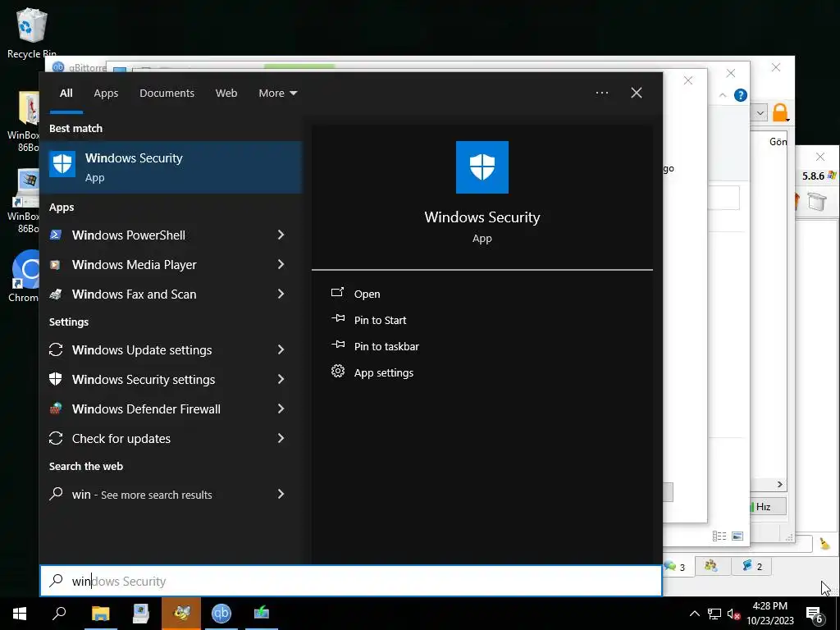Screen dimensions: 840x630
Task: Open App settings for Windows Security
Action: (x=372, y=372)
